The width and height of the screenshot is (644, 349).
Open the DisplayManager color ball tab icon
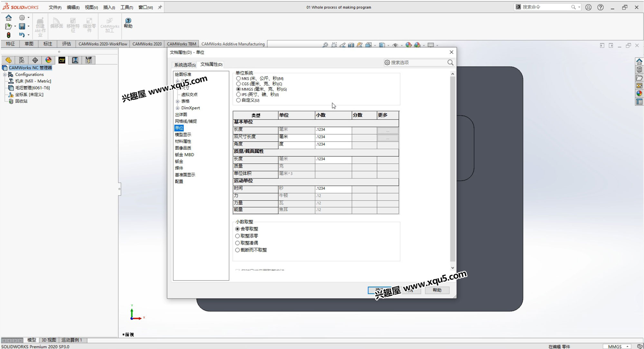coord(48,60)
